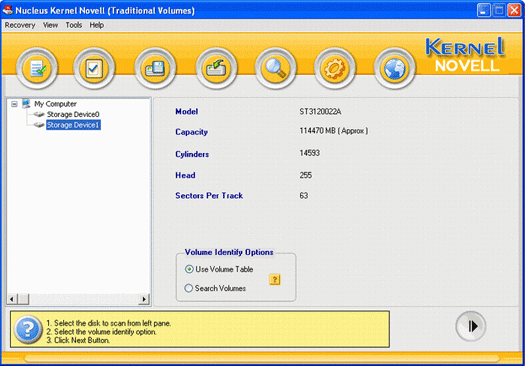The image size is (525, 366).
Task: Click the drive with green arrow toolbar icon
Action: [216, 68]
